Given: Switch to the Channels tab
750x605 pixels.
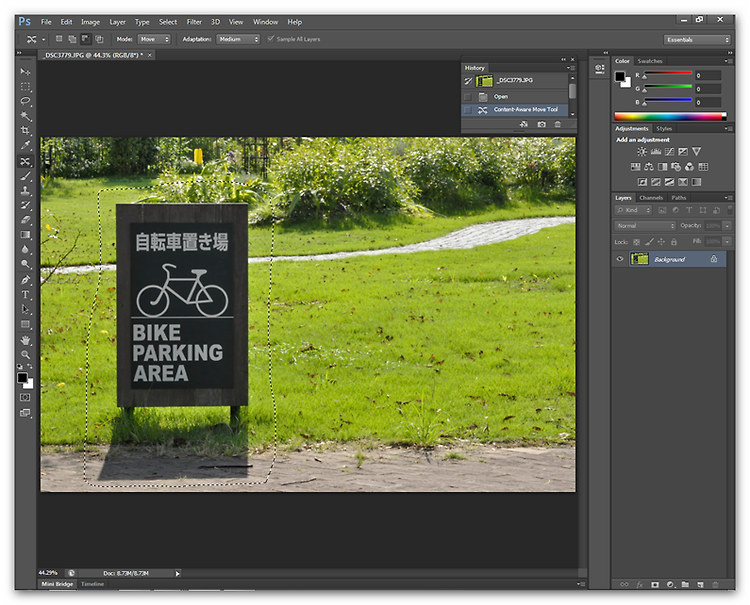Looking at the screenshot, I should click(x=651, y=198).
